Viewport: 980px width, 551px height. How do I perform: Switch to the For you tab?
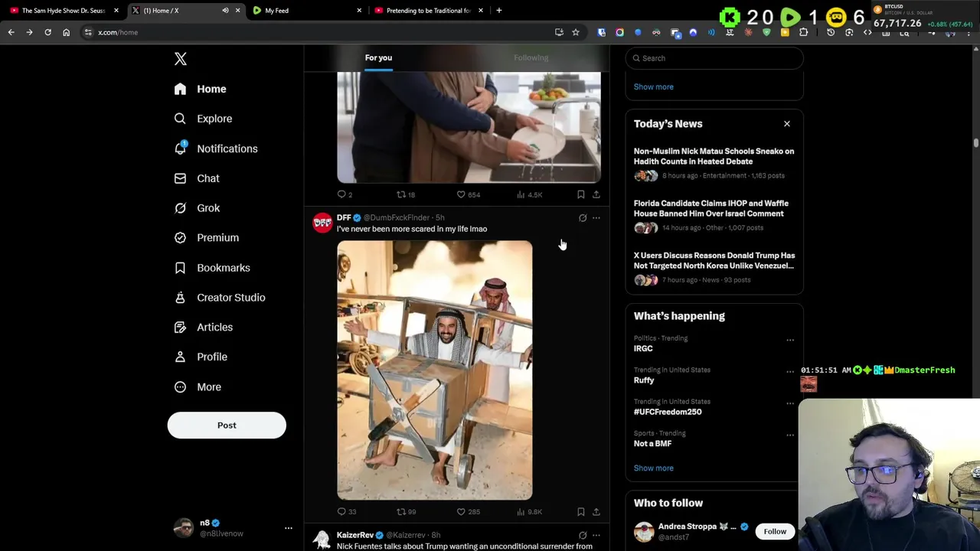tap(378, 58)
